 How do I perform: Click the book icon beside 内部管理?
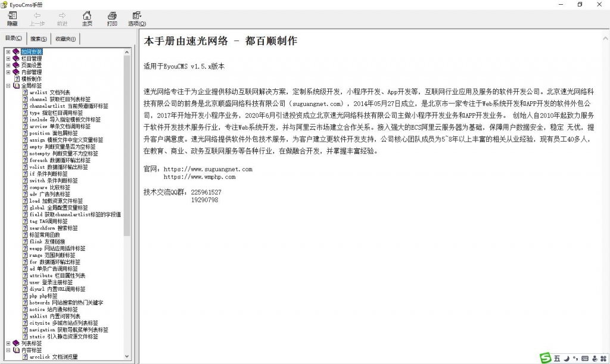(16, 72)
